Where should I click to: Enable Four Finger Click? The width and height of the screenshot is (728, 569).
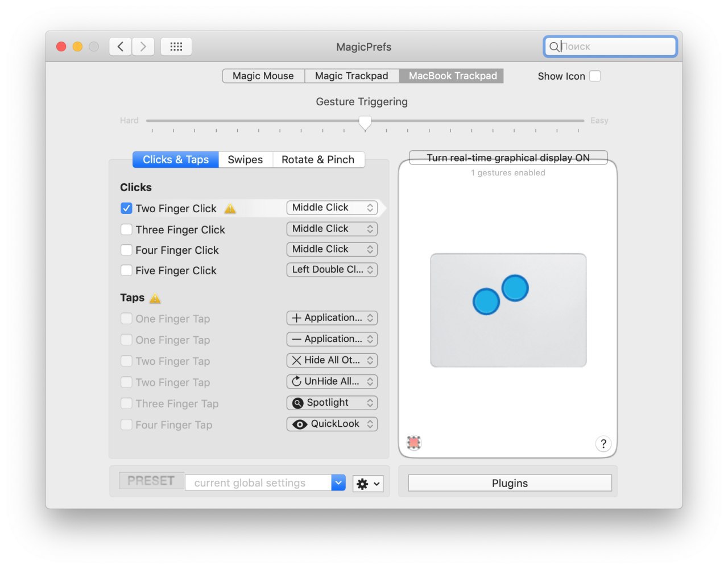pos(126,250)
